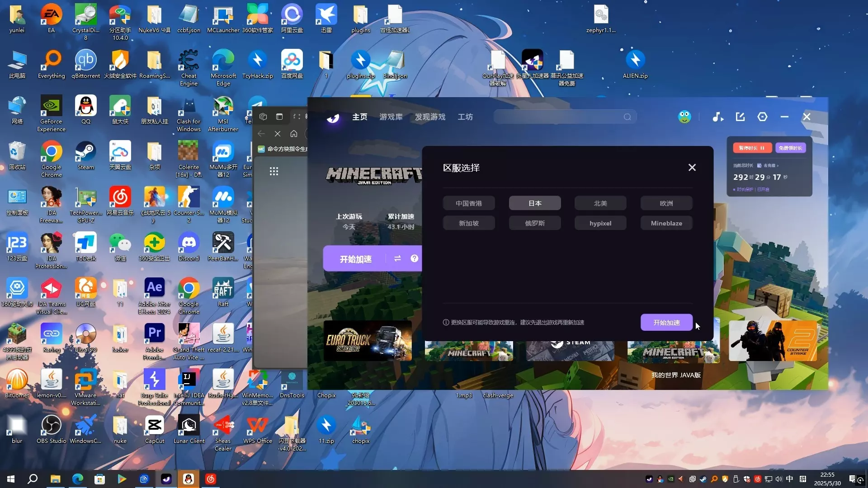The height and width of the screenshot is (488, 868).
Task: Click the 免费领时长 button
Action: point(790,148)
